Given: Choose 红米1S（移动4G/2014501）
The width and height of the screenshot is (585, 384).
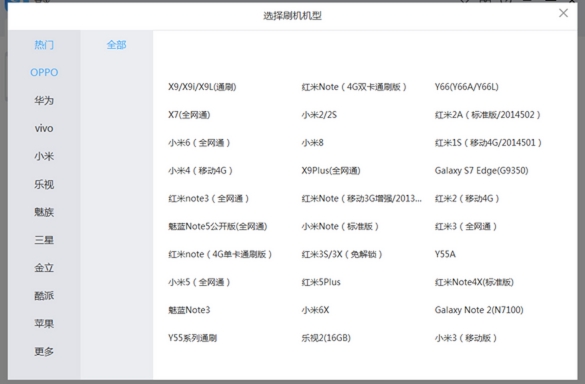Looking at the screenshot, I should coord(488,143).
